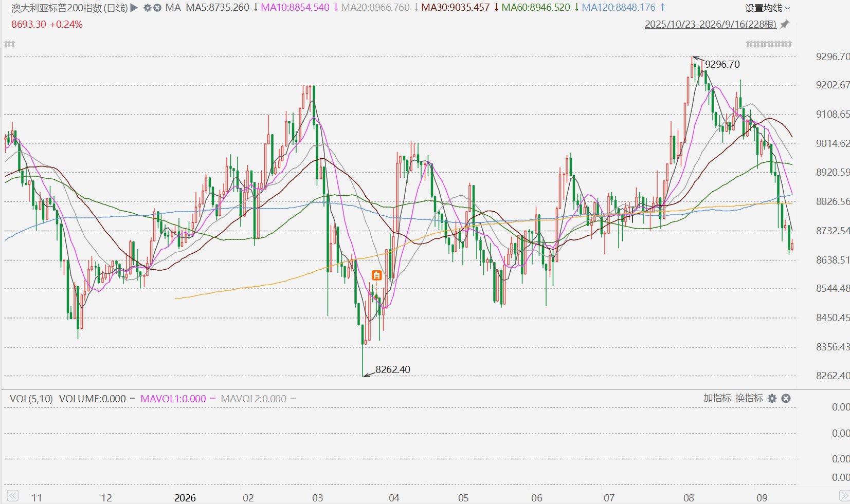Open MA indicator settings gear
Screen dimensions: 850x504
(148, 8)
